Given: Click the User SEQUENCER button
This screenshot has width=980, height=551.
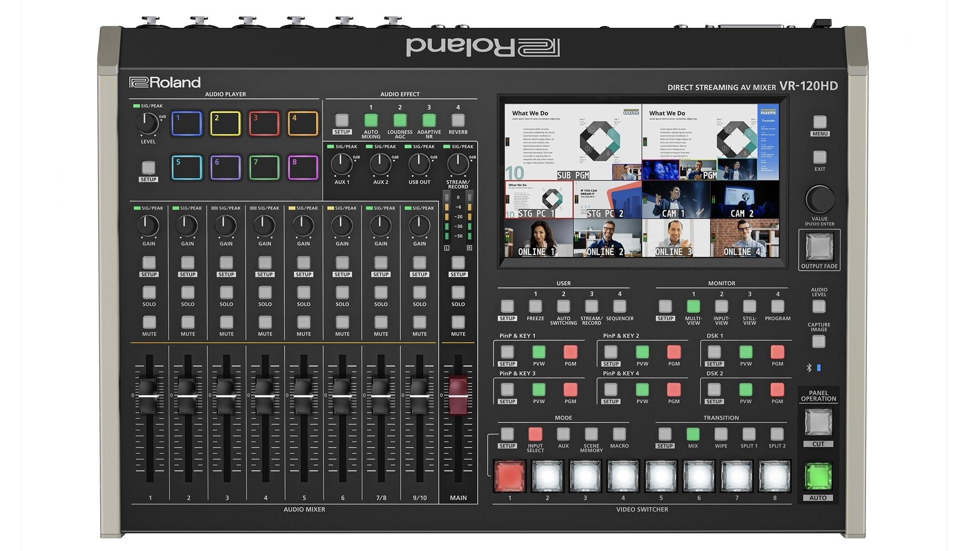Looking at the screenshot, I should [x=620, y=306].
